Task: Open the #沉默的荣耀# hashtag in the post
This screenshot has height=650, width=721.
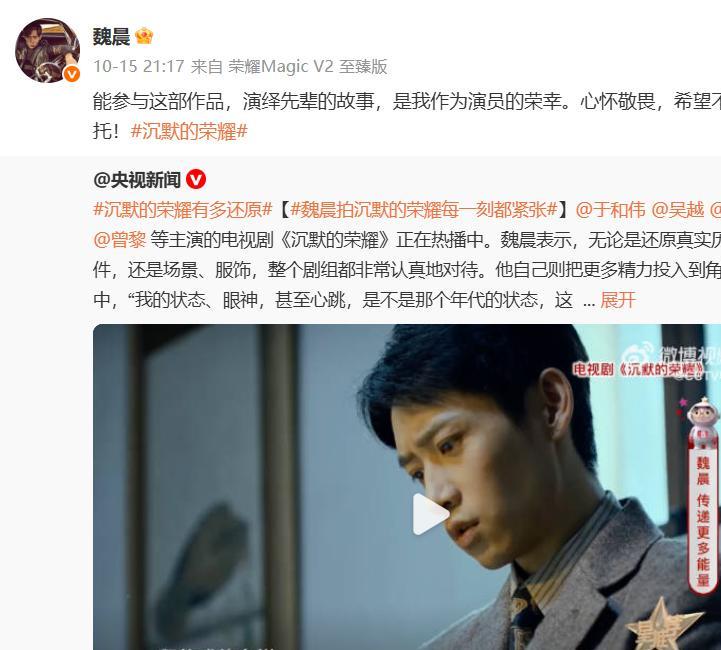Action: (x=189, y=131)
